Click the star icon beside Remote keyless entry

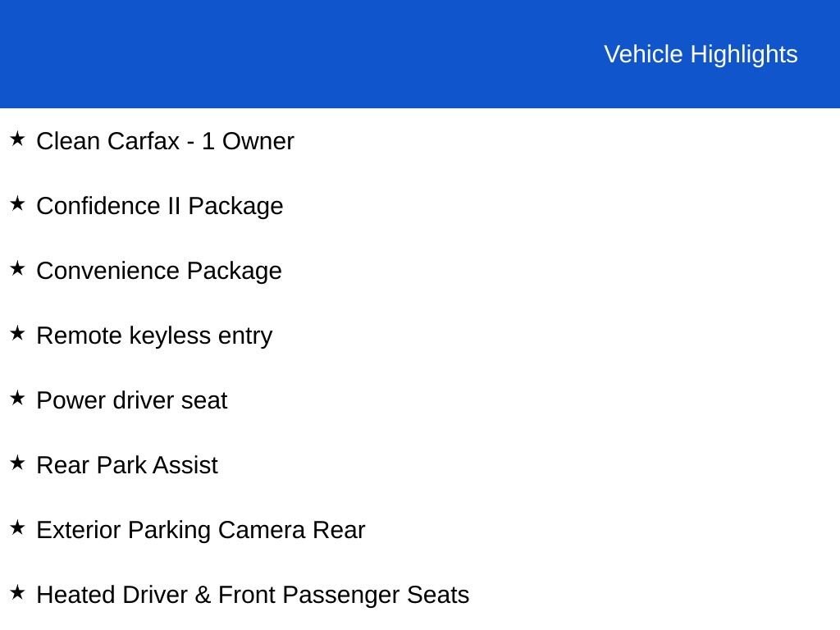pyautogui.click(x=17, y=333)
